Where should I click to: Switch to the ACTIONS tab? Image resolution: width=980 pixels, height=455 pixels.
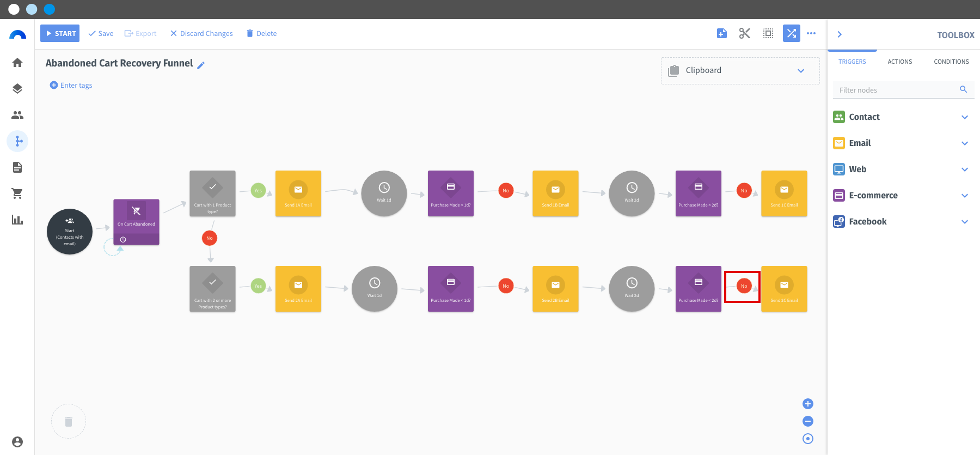click(900, 62)
